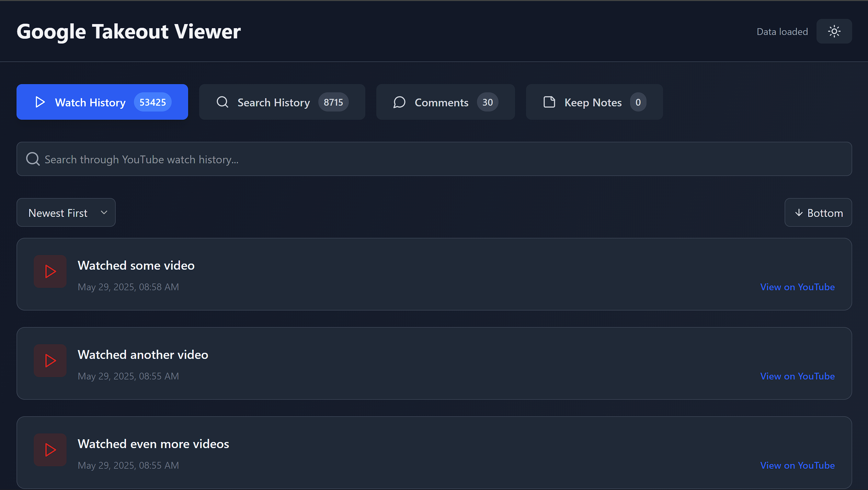868x490 pixels.
Task: Click the red play icon for 'Watched some video'
Action: pos(50,271)
